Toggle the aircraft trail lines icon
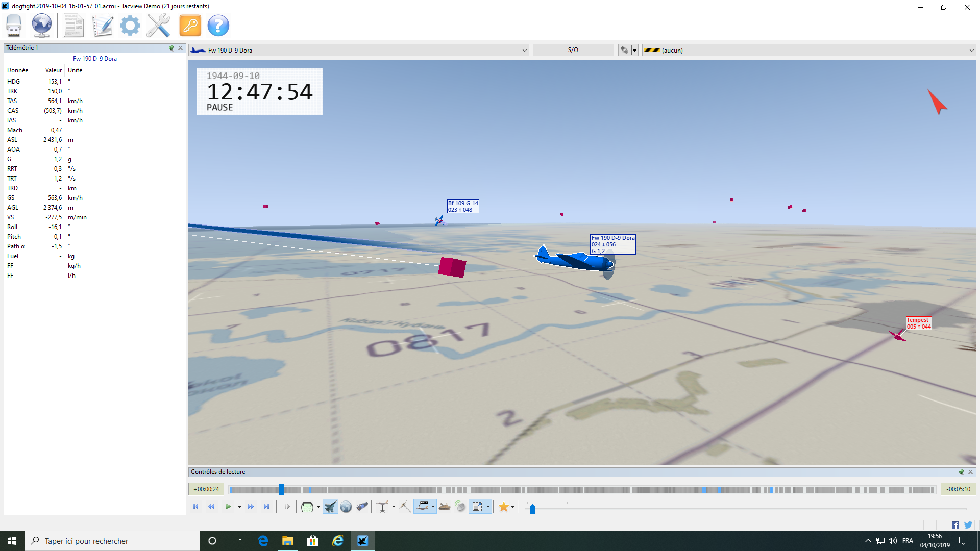The height and width of the screenshot is (551, 980). pos(405,507)
